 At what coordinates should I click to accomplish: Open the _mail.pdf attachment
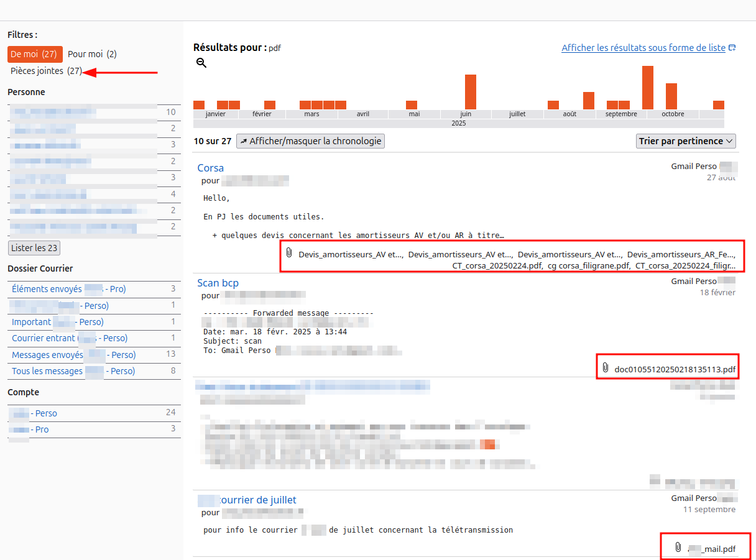712,549
